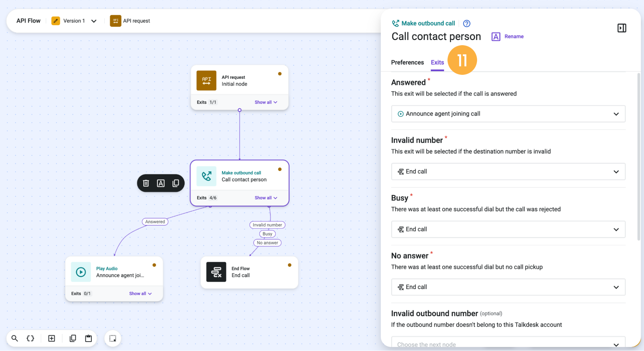Click the Invalid number exit label on canvas
This screenshot has height=351, width=644.
(x=267, y=225)
